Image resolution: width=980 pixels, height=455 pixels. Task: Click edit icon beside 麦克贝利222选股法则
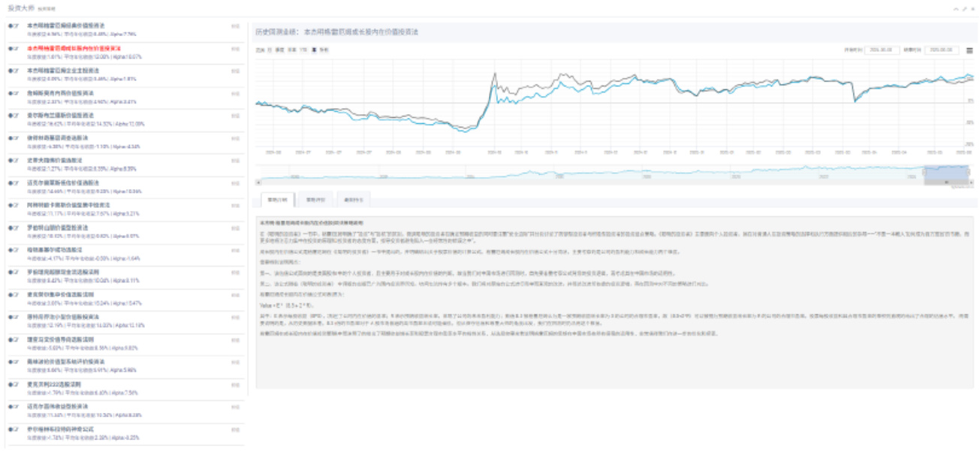[15, 384]
